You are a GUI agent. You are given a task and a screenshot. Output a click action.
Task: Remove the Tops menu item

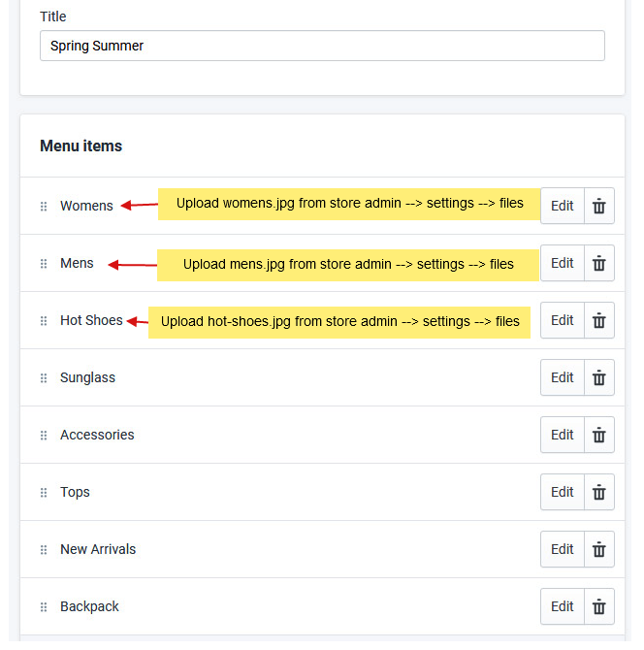click(x=599, y=492)
